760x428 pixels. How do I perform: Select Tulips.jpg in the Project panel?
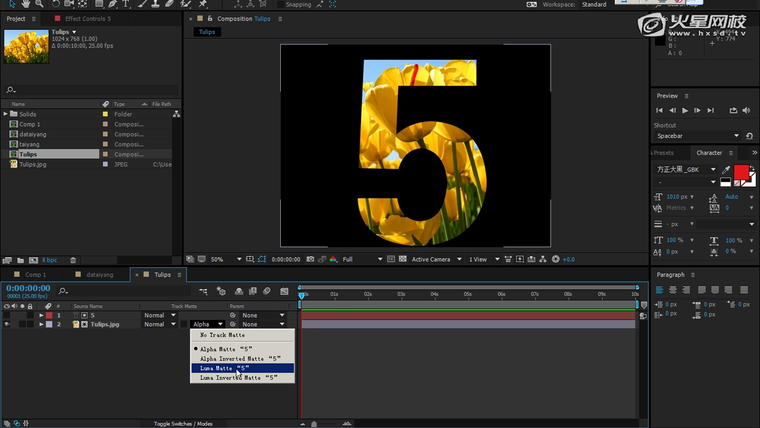tap(34, 164)
